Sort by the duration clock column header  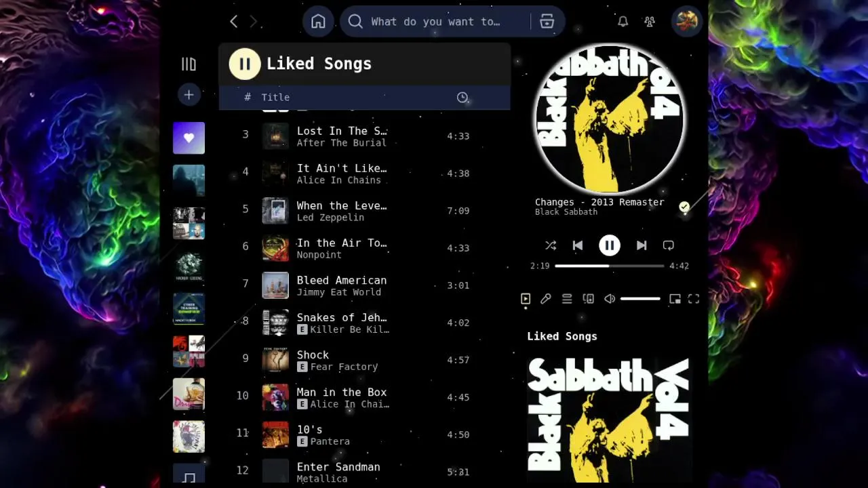[x=462, y=98]
